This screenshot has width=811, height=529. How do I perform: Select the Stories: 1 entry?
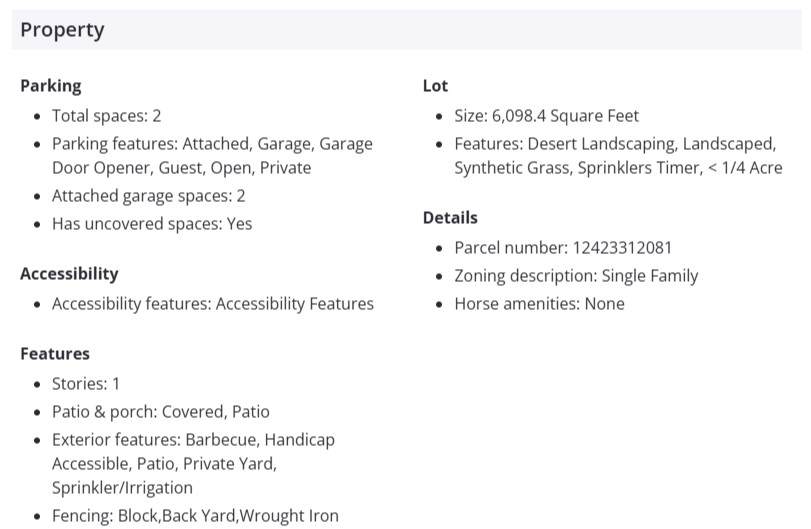click(x=86, y=384)
